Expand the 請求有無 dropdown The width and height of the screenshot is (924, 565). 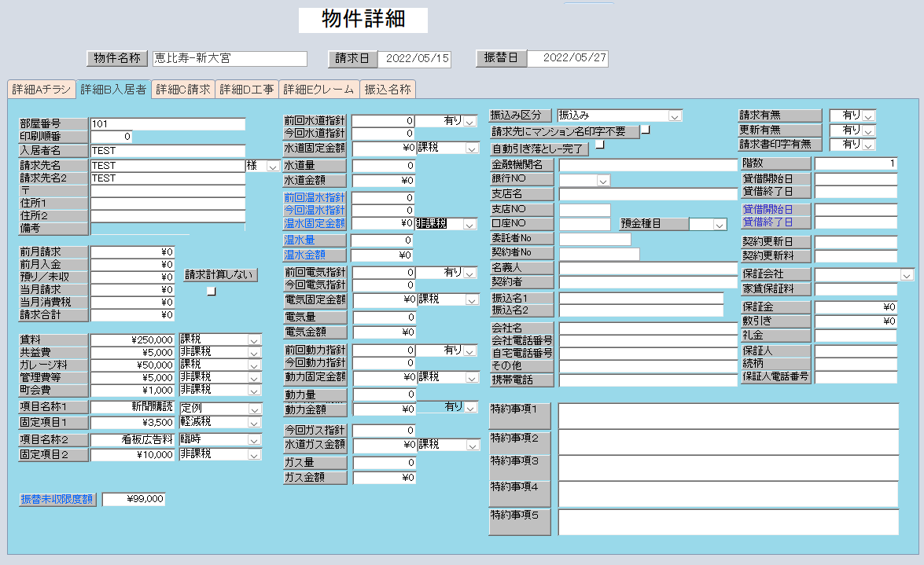coord(868,116)
